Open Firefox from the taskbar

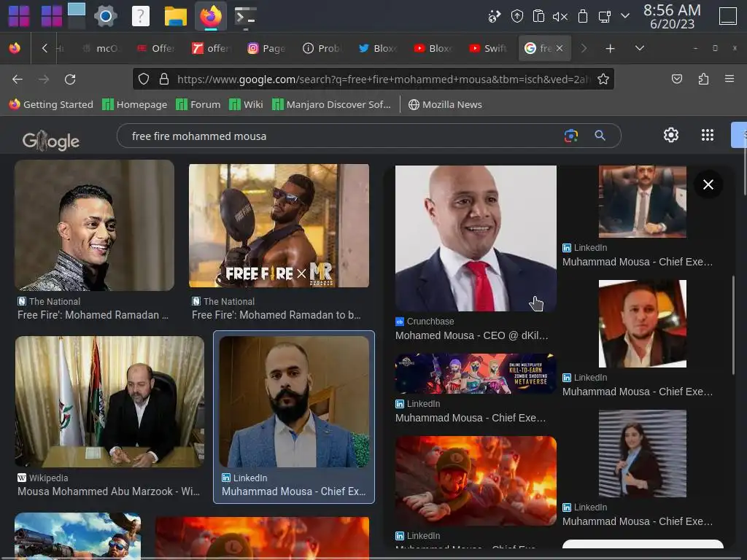click(211, 16)
